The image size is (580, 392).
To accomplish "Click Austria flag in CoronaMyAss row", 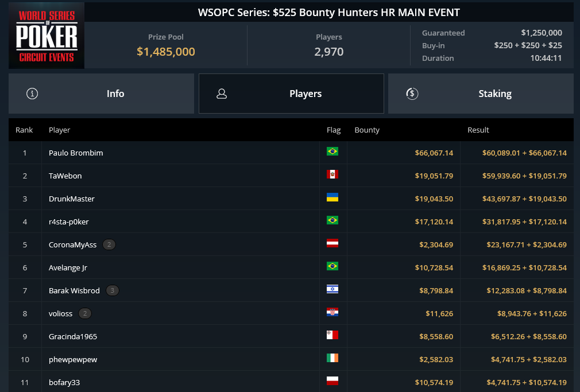I will [x=332, y=243].
